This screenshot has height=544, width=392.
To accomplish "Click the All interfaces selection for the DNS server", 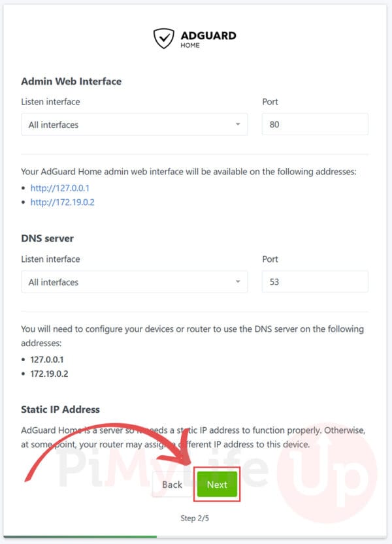I will click(x=52, y=281).
